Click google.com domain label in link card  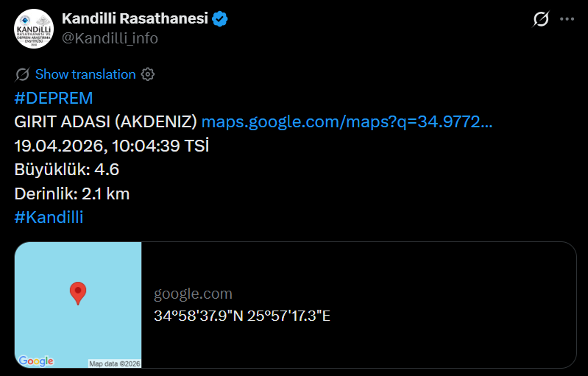[193, 294]
